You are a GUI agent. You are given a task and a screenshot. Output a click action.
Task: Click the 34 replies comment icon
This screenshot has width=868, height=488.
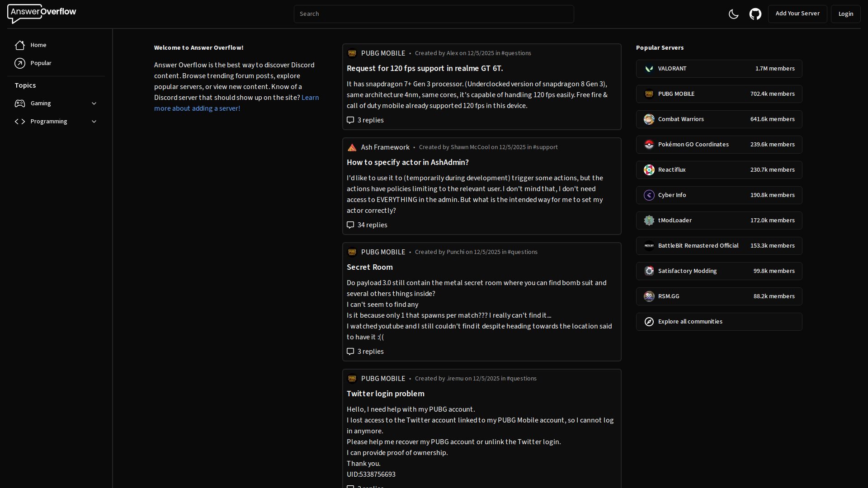pos(350,225)
